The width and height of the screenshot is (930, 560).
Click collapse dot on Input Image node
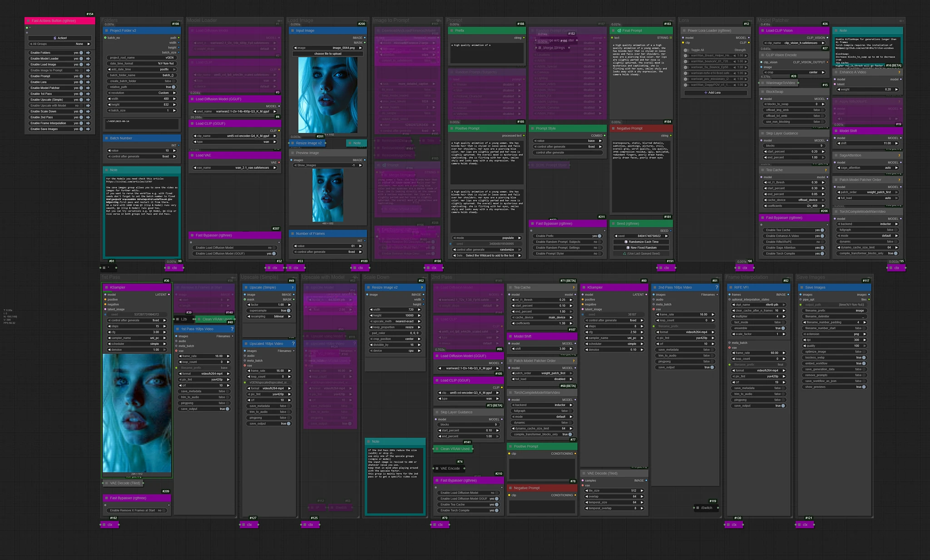click(x=292, y=31)
